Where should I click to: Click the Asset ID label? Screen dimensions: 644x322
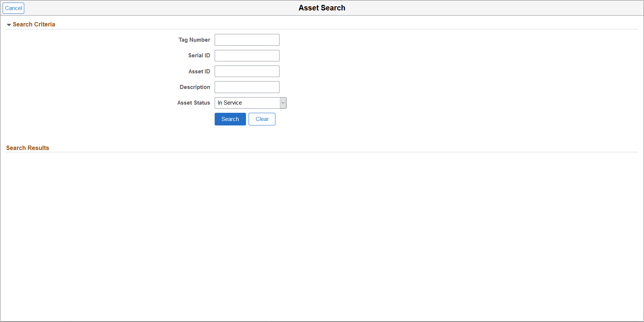(x=199, y=71)
